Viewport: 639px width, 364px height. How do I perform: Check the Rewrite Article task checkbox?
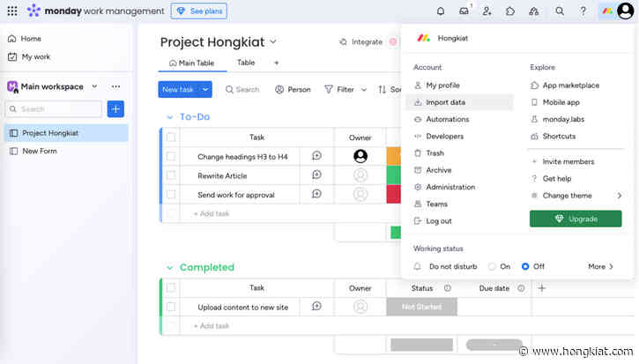(x=171, y=175)
